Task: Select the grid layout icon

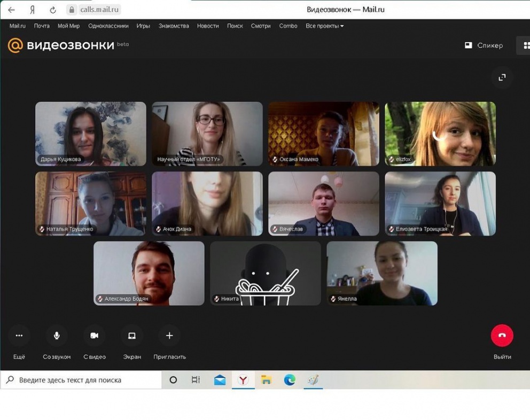Action: (x=526, y=45)
